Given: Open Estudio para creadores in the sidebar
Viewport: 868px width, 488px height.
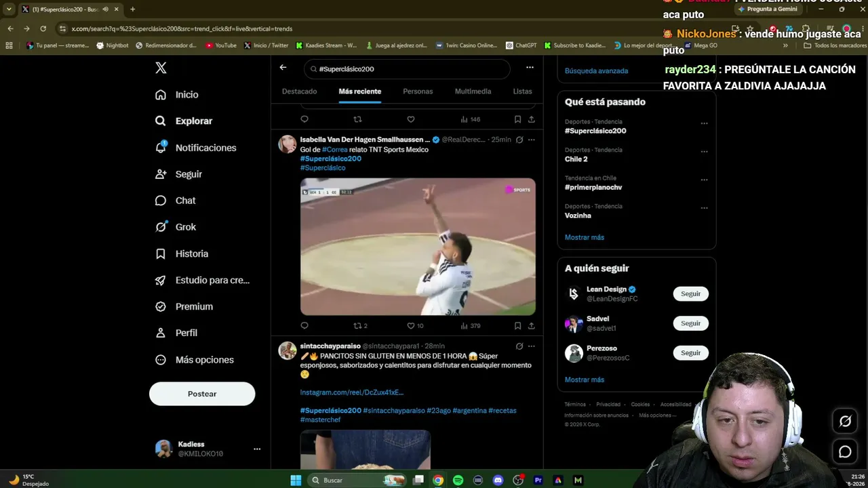Looking at the screenshot, I should 202,280.
